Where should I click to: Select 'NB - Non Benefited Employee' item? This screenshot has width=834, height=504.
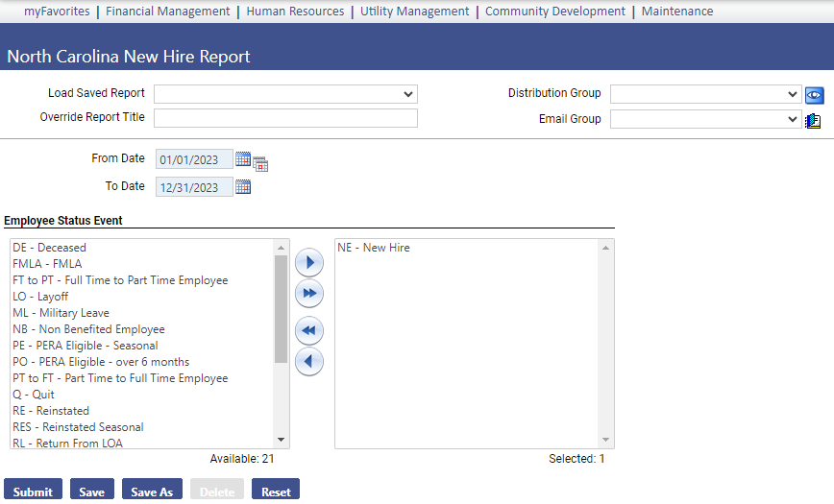pyautogui.click(x=142, y=329)
